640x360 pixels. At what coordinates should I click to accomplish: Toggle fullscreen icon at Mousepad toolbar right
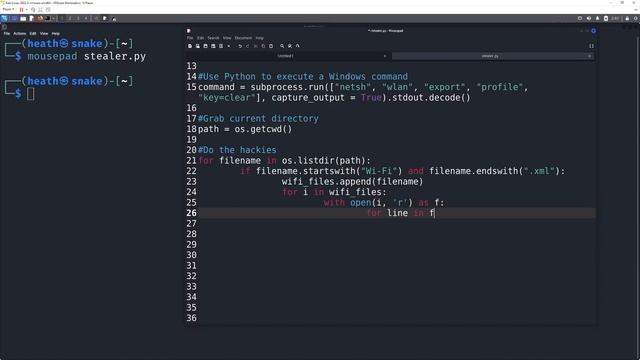[591, 46]
